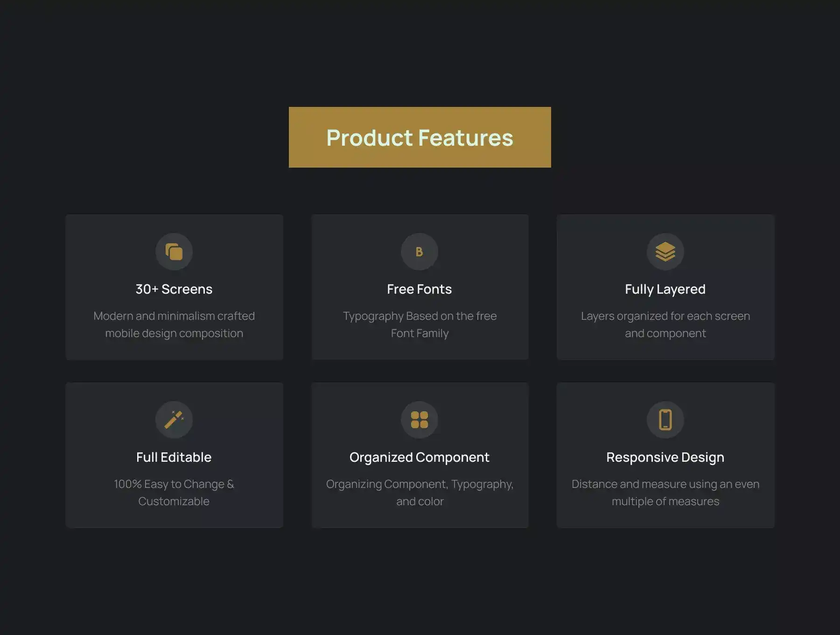
Task: Click the stacked screens copy icon
Action: [x=174, y=252]
